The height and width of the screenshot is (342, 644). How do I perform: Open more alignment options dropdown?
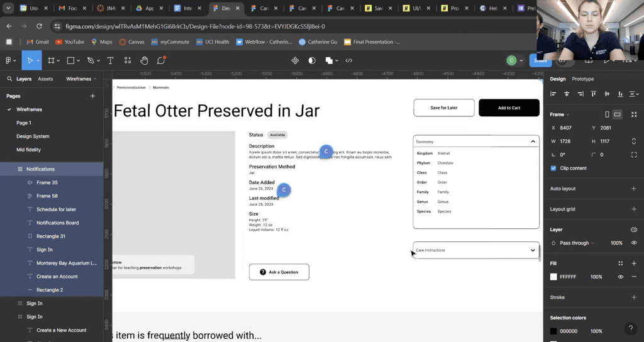point(635,94)
